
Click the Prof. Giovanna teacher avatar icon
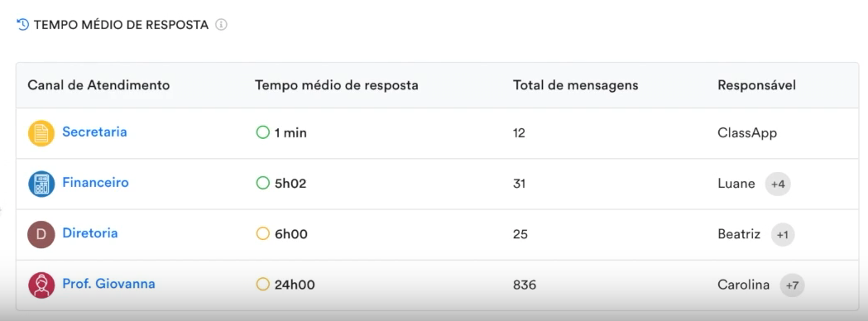point(41,285)
